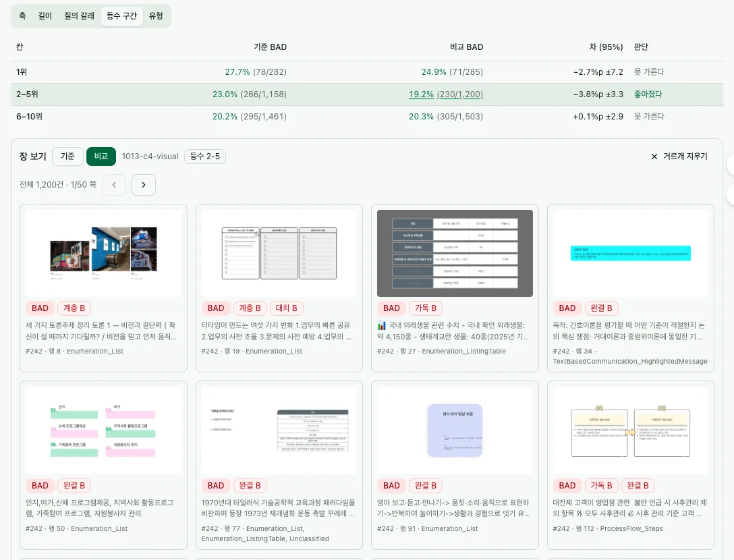Open the dark table thumbnail of 행 27

[x=455, y=253]
